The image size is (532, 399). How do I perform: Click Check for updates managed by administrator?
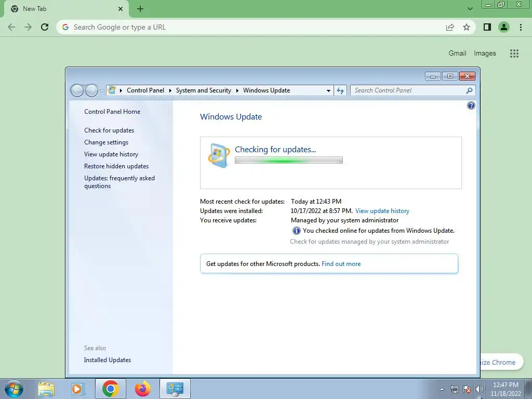coord(369,242)
